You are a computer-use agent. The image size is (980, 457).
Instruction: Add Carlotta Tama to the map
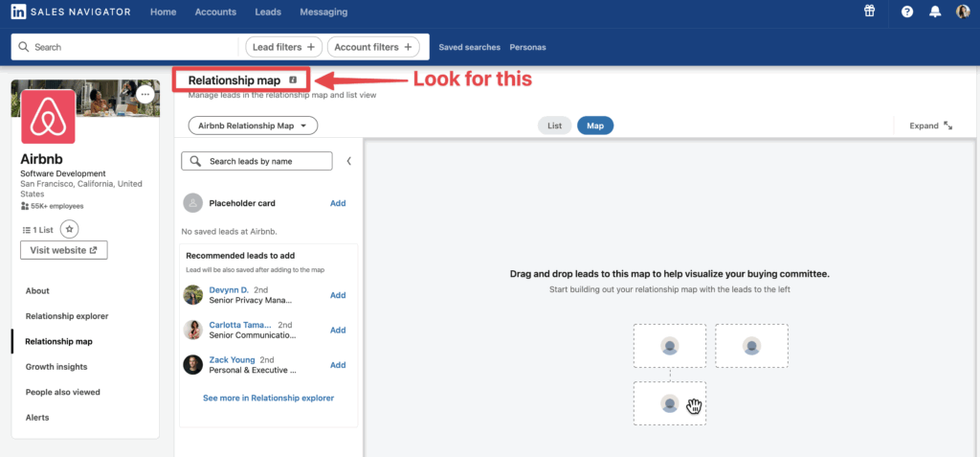[338, 330]
